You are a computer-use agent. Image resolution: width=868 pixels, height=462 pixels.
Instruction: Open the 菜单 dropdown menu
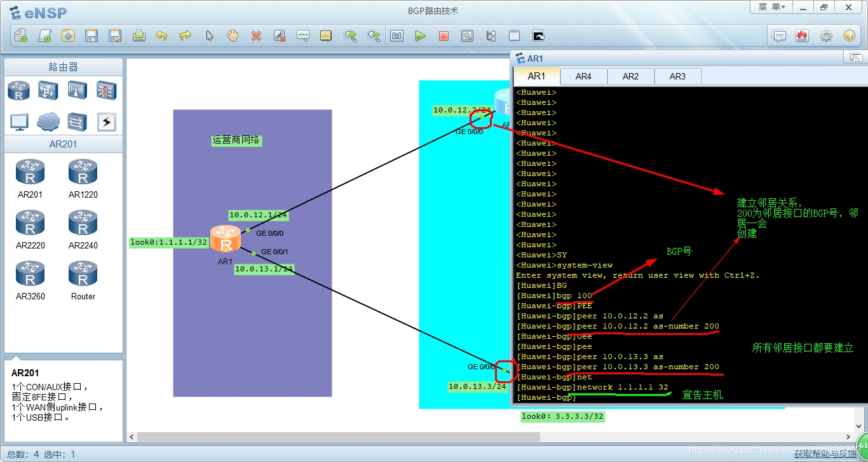click(771, 7)
